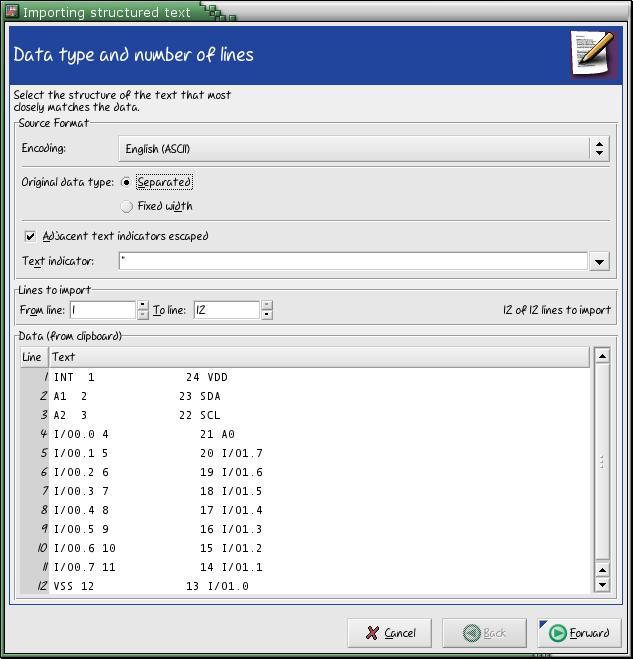Choose the Fixed width radio button

127,207
